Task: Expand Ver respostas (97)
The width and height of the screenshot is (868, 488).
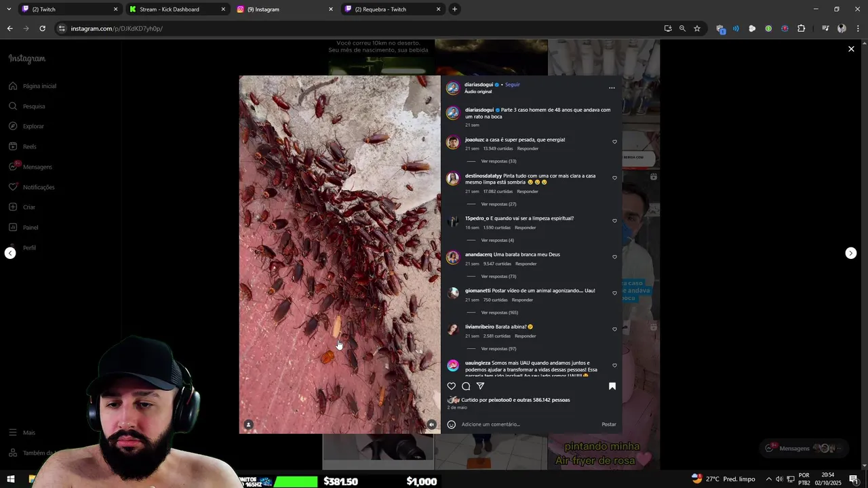Action: 498,348
